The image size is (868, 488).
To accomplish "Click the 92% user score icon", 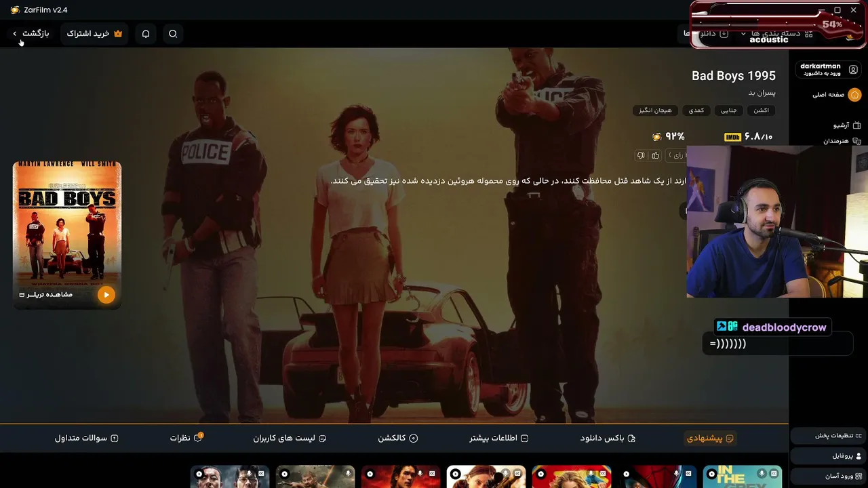I will [x=656, y=137].
